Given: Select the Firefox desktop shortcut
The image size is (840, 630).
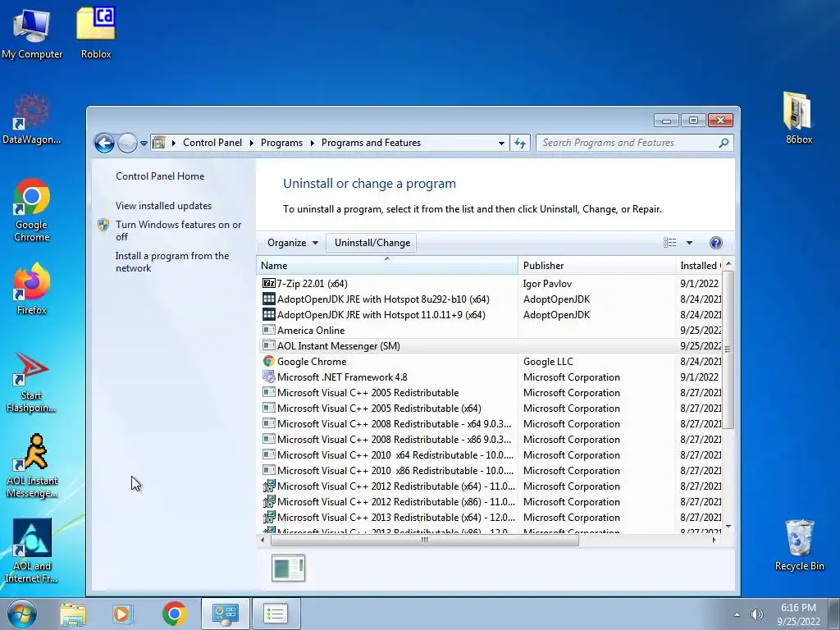Looking at the screenshot, I should pyautogui.click(x=32, y=289).
